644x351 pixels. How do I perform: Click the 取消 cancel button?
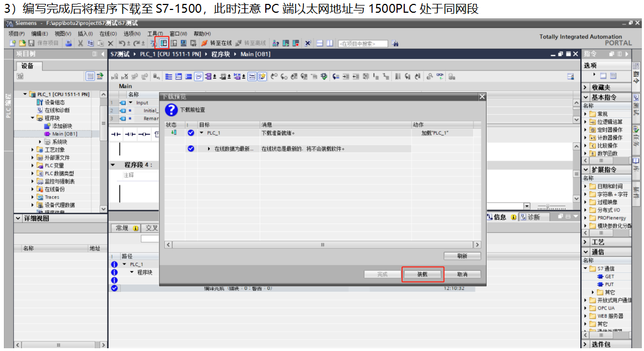[x=462, y=274]
